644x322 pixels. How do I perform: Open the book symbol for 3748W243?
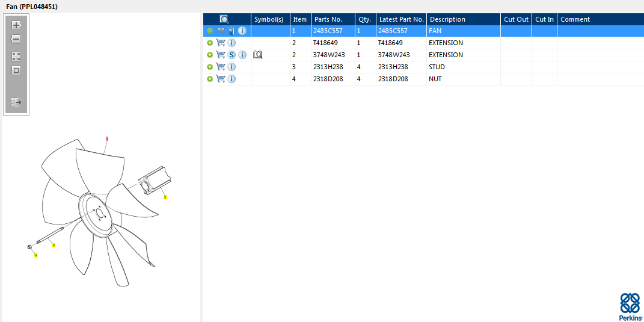click(x=258, y=55)
